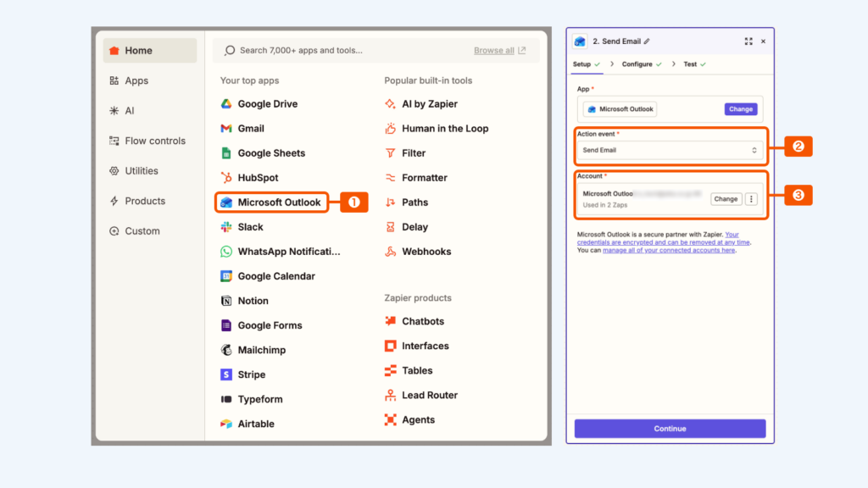This screenshot has width=868, height=488.
Task: Click the pencil icon to rename step
Action: pos(647,41)
